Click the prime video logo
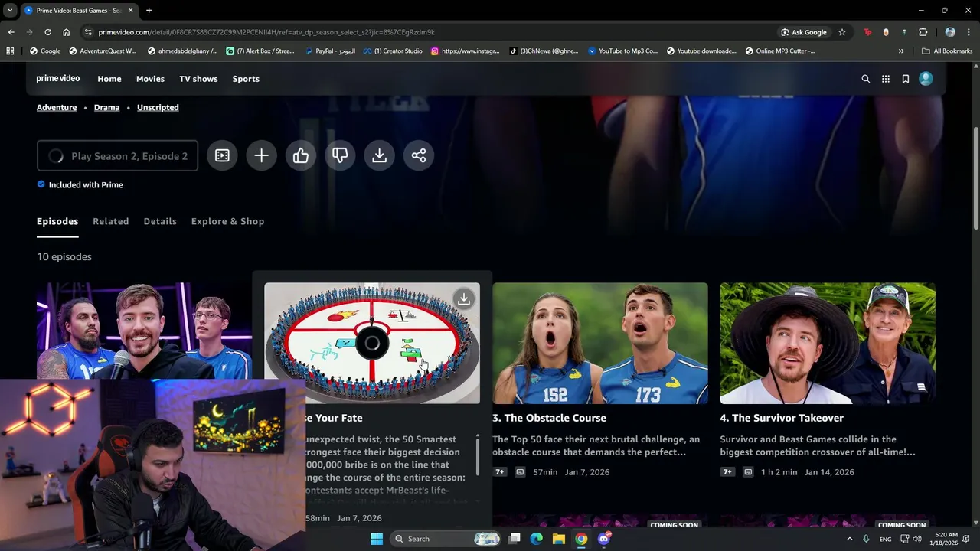 [58, 78]
